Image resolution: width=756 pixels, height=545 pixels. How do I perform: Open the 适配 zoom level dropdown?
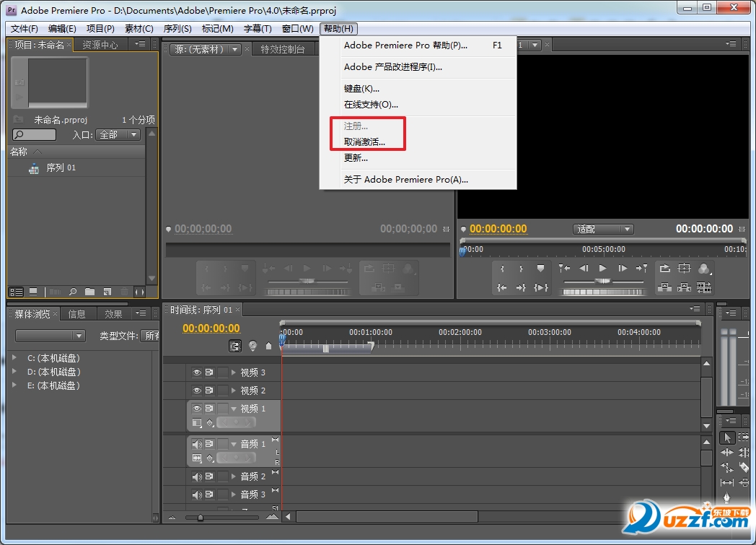point(602,229)
